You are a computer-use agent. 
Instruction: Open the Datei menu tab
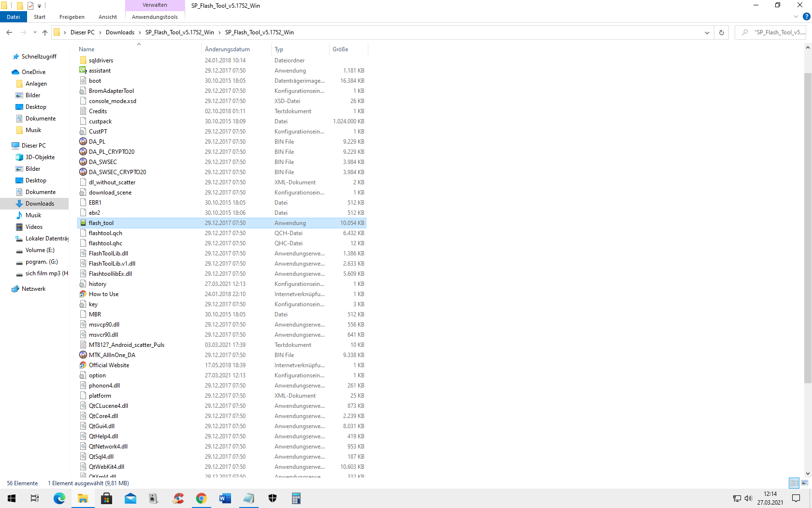point(14,17)
